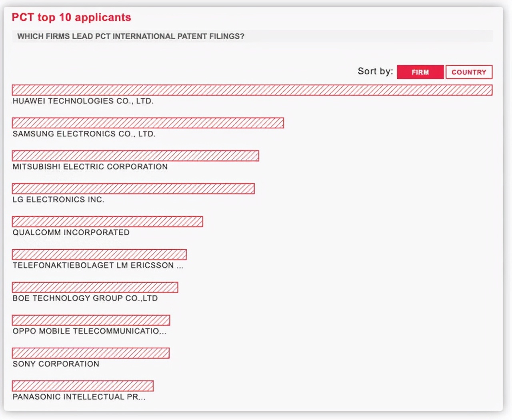
Task: Click the patent filings question banner
Action: (130, 36)
